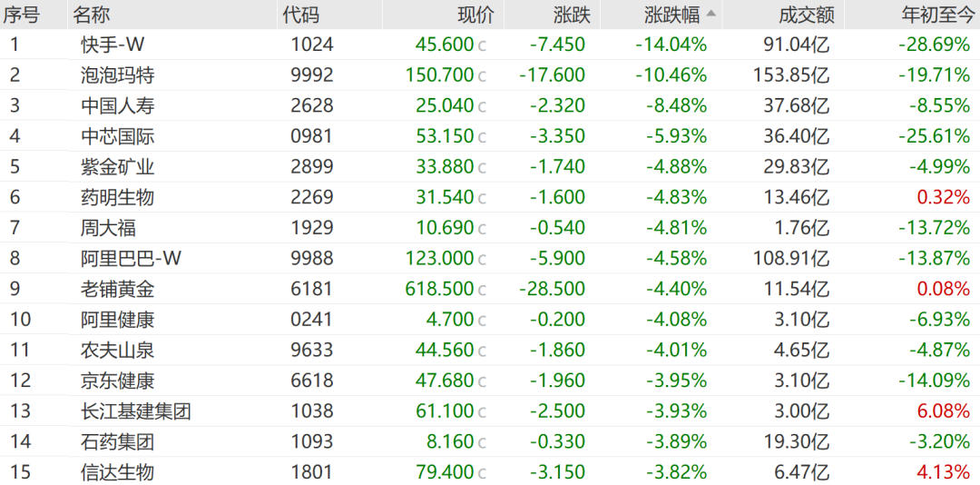This screenshot has height=485, width=980.
Task: Click the 信达生物 stock name
Action: 117,471
